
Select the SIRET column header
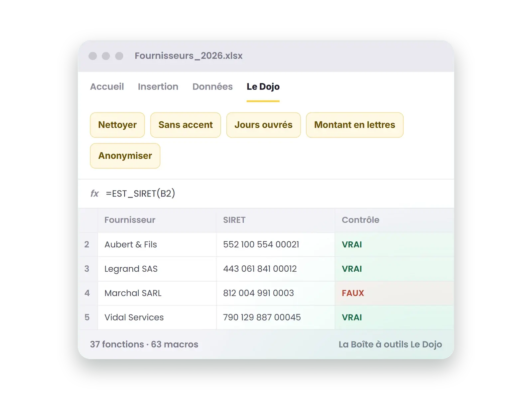pos(276,220)
